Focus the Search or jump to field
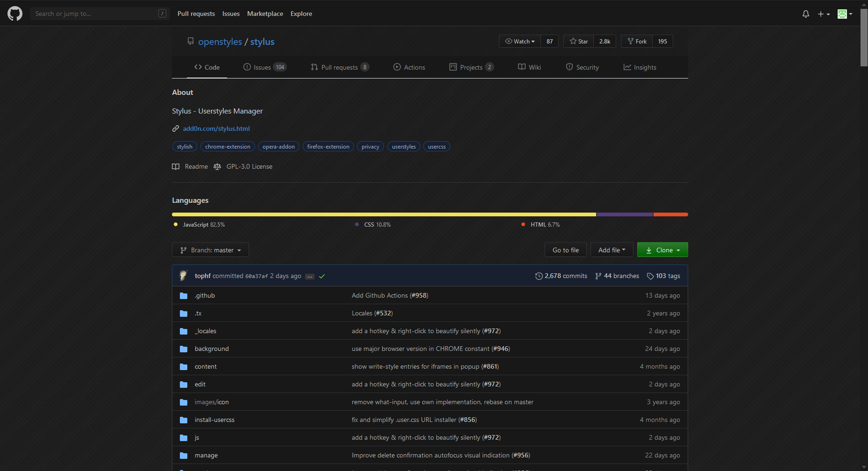This screenshot has height=471, width=868. pyautogui.click(x=100, y=14)
